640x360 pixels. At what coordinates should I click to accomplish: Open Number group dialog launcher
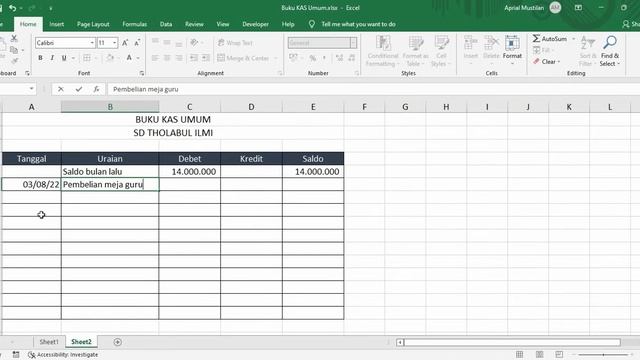pyautogui.click(x=357, y=73)
